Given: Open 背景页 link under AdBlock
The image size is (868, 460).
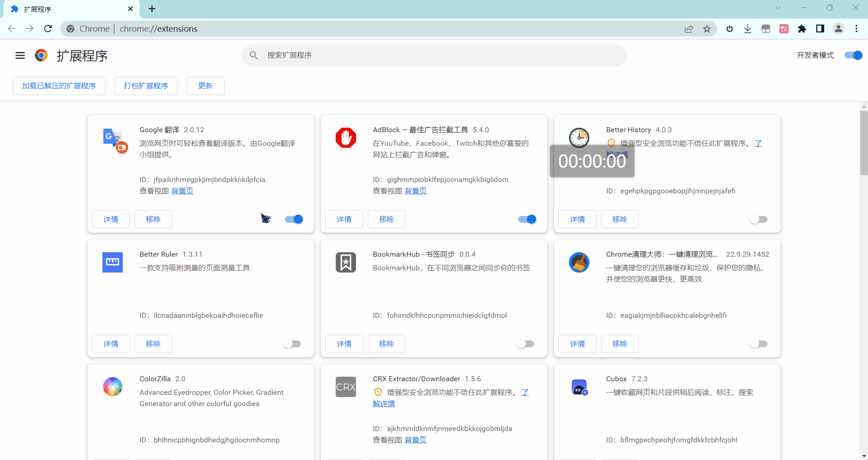Looking at the screenshot, I should (x=415, y=191).
